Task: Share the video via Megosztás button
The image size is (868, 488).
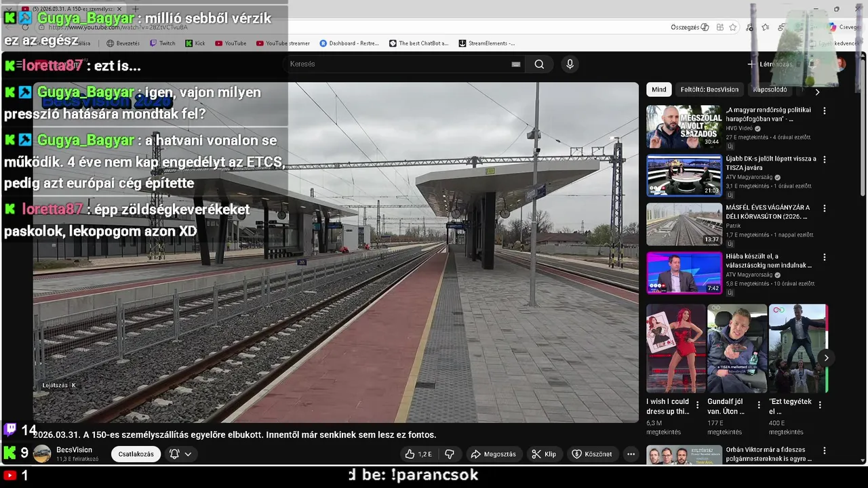Action: (493, 454)
